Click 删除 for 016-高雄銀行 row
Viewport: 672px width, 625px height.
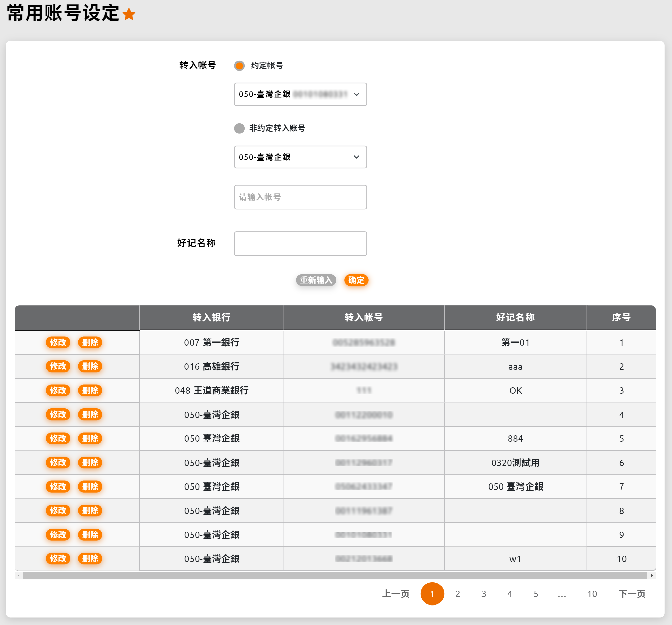[x=90, y=366]
